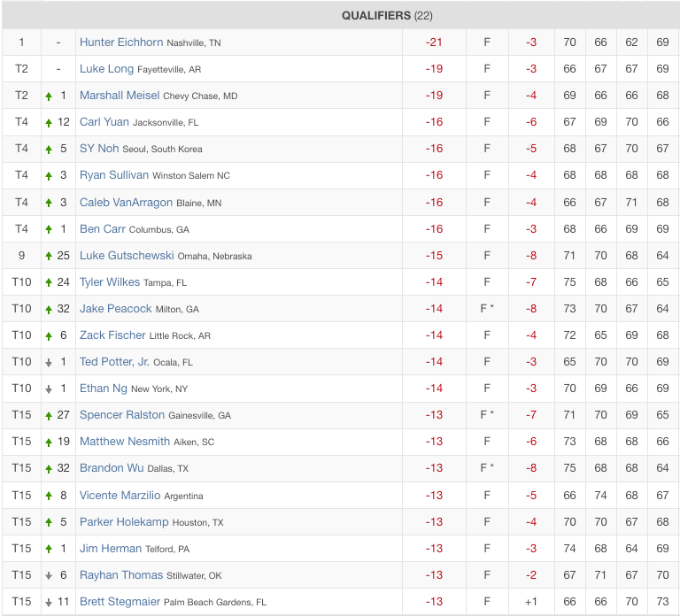Click the Matthew Nesmith link
Viewport: 680px width, 616px height.
tap(125, 441)
